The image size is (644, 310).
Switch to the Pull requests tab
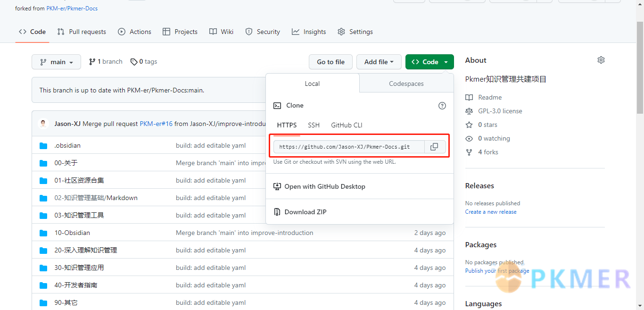click(82, 32)
